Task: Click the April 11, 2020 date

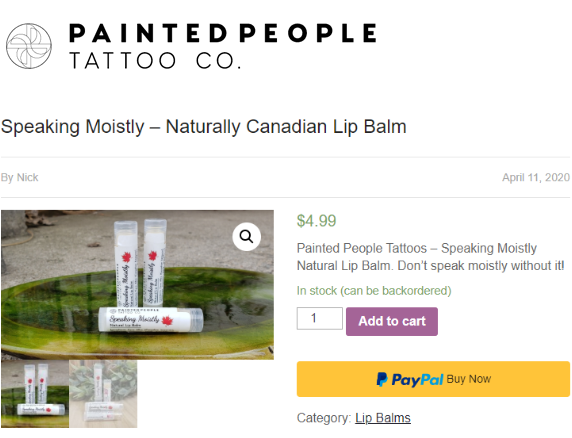Action: click(x=536, y=177)
